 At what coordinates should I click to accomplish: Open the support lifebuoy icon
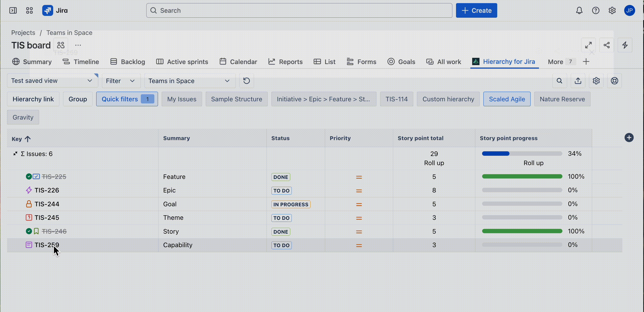pyautogui.click(x=615, y=81)
